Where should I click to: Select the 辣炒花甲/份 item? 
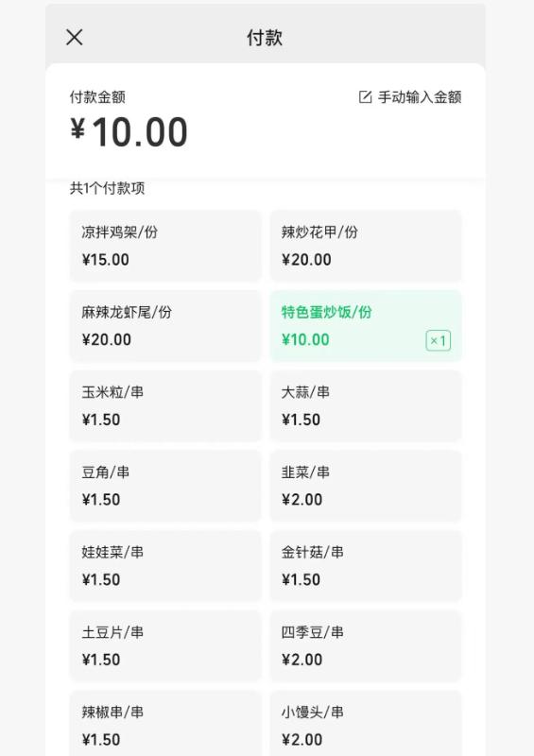(366, 246)
